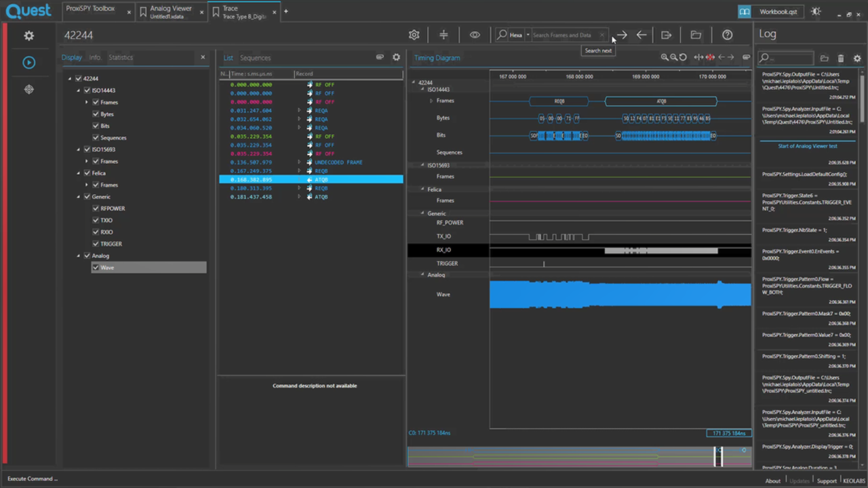The image size is (868, 488).
Task: Click the fit-width arrows icon in Timing Diagram
Action: click(698, 58)
